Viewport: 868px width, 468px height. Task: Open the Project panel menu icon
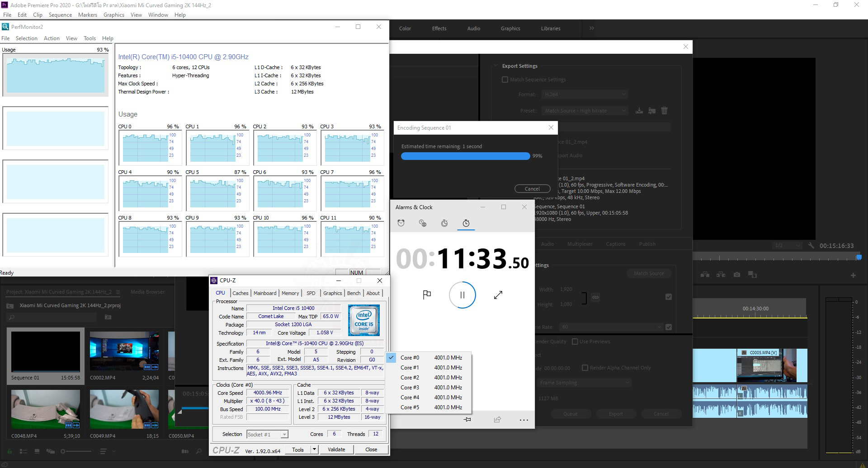coord(118,292)
